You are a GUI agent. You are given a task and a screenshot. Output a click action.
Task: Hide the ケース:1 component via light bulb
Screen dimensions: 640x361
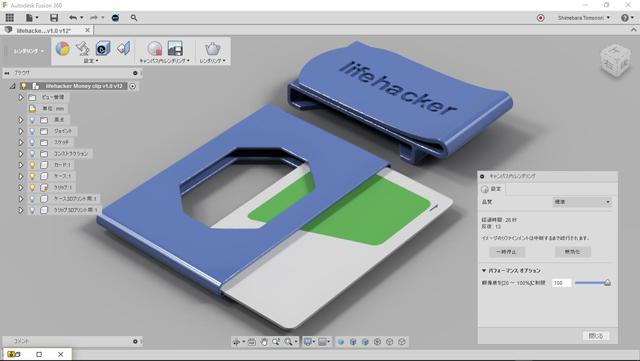click(32, 176)
